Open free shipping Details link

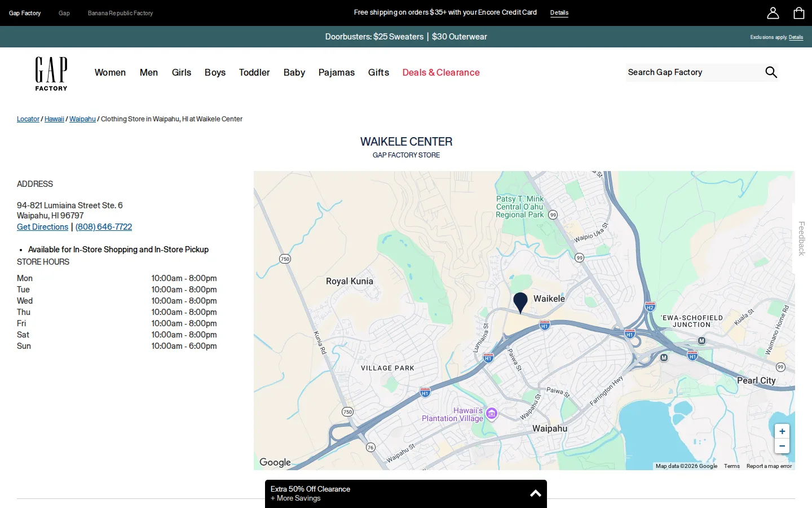pyautogui.click(x=559, y=12)
